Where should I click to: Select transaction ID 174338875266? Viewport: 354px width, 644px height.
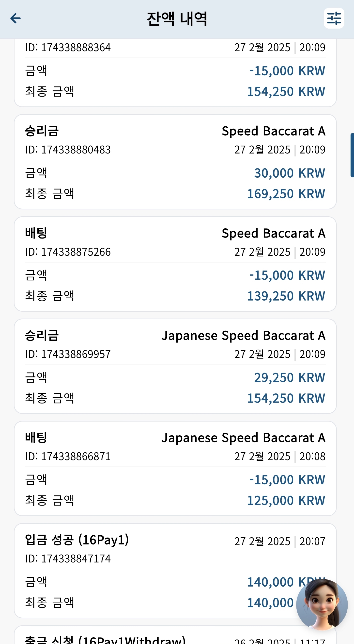68,252
